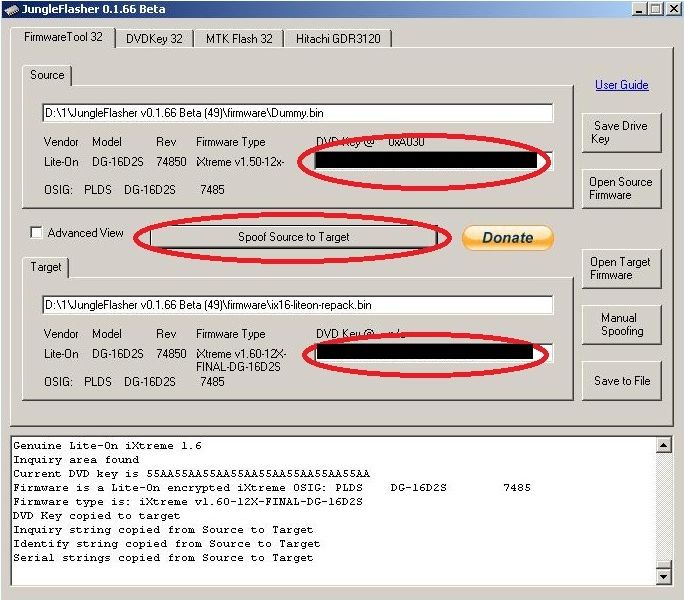Image resolution: width=684 pixels, height=600 pixels.
Task: Click Open Target Firmware button
Action: pyautogui.click(x=620, y=268)
